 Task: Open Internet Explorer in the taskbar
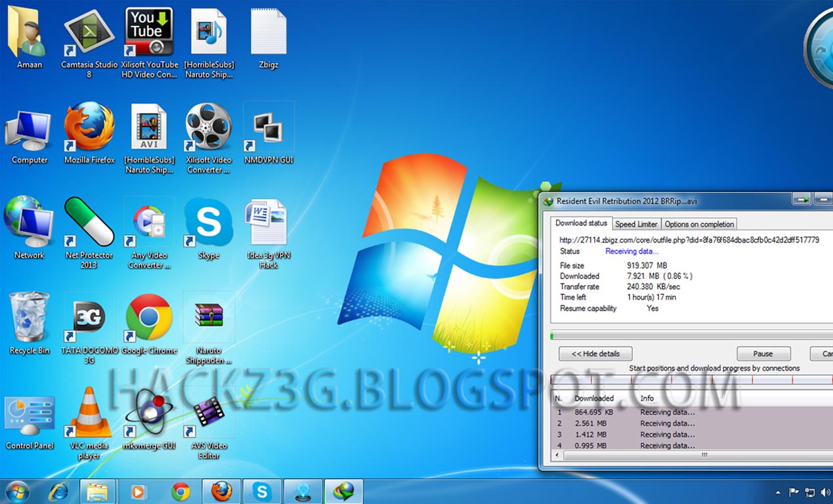pos(60,492)
